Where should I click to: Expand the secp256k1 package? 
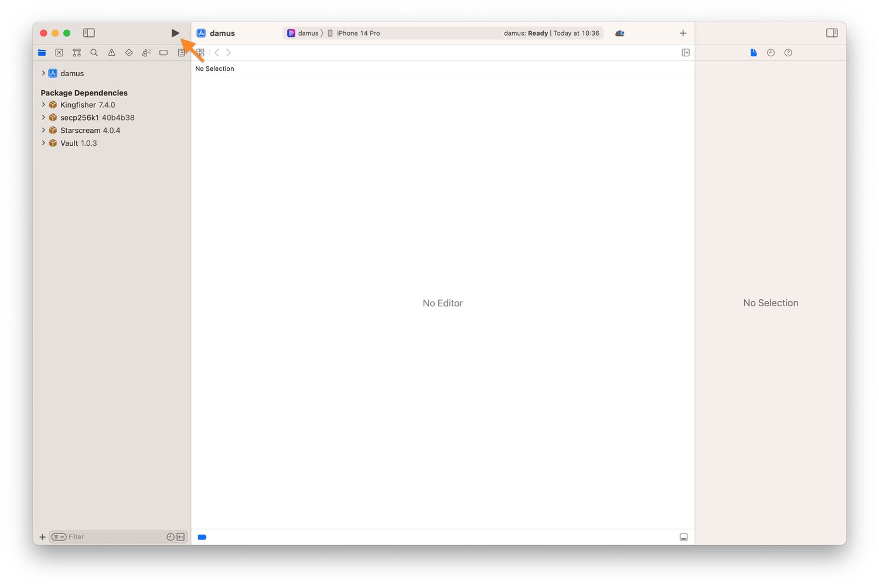coord(43,118)
